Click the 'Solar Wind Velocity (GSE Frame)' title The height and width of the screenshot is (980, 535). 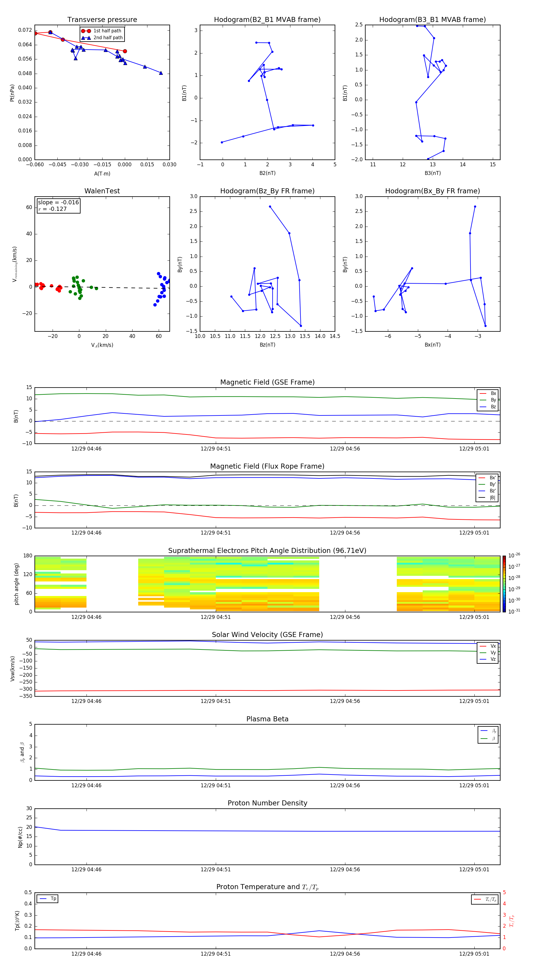pos(267,635)
